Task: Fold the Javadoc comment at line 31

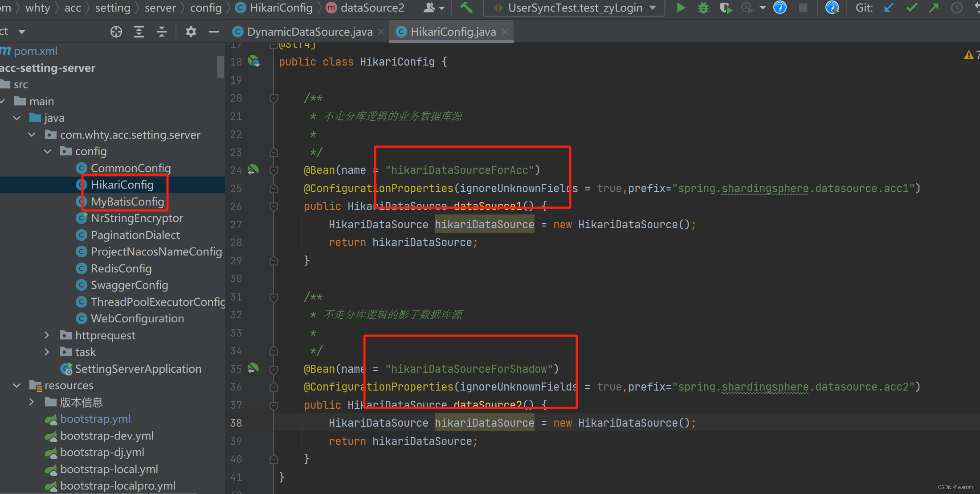Action: [274, 297]
